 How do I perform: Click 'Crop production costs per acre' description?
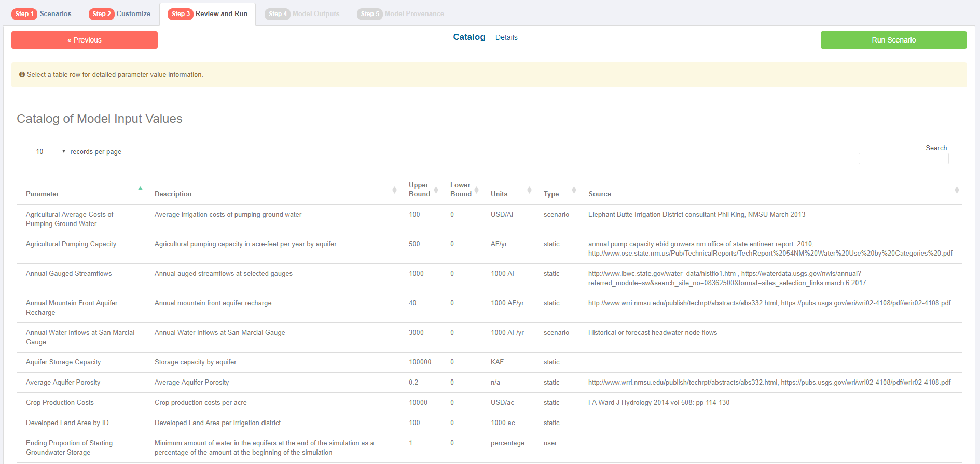[200, 403]
